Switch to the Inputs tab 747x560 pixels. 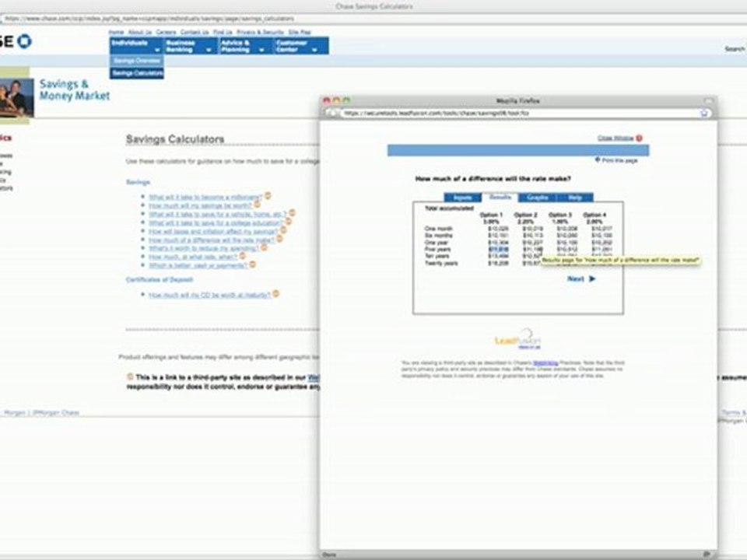(x=462, y=198)
